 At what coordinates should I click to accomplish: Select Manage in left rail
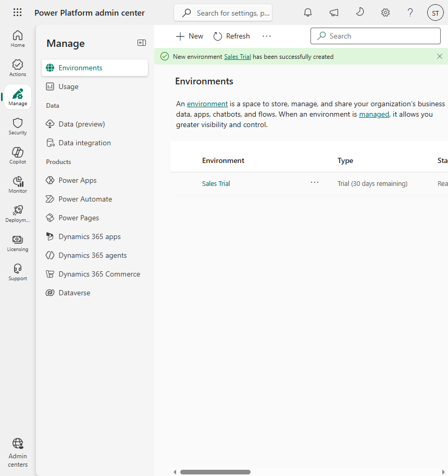click(18, 97)
